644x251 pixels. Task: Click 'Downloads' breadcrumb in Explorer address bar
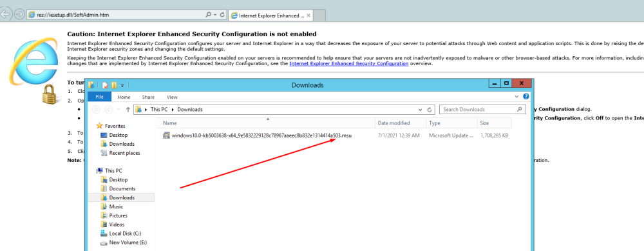coord(190,110)
